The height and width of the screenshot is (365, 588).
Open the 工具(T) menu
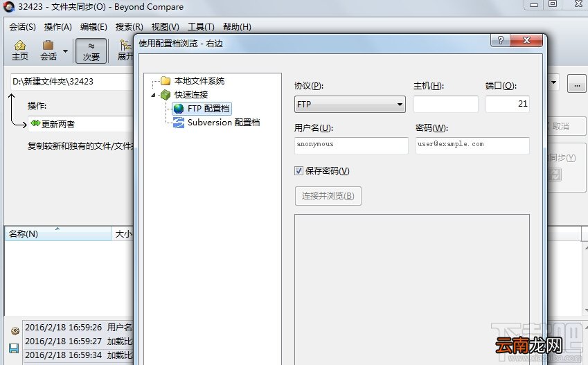coord(201,27)
